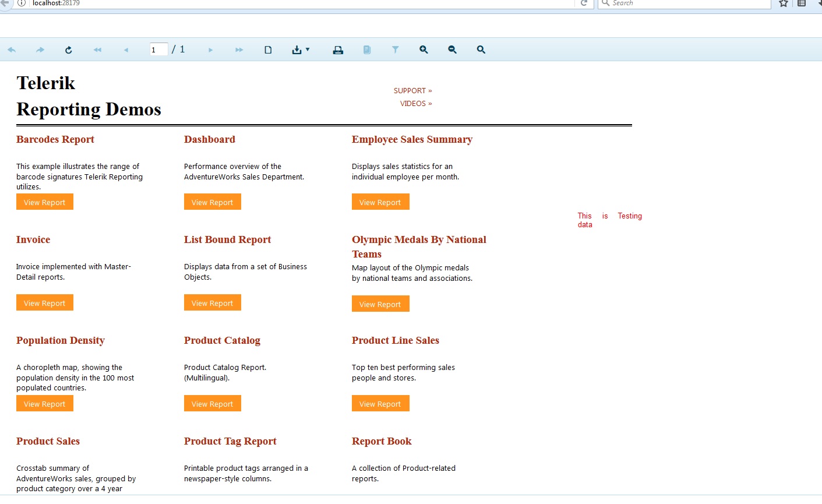Open the Employee Sales Summary heading
Viewport: 822px width, 504px height.
tap(412, 140)
